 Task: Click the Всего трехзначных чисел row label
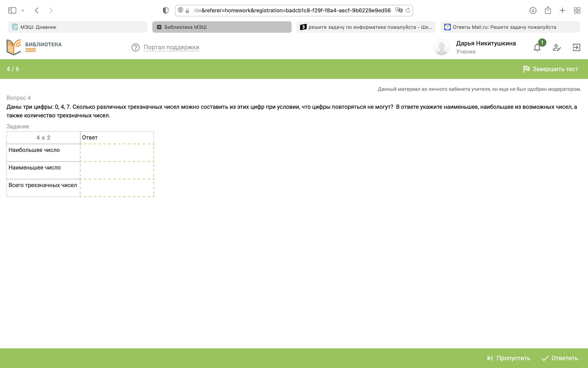point(43,185)
